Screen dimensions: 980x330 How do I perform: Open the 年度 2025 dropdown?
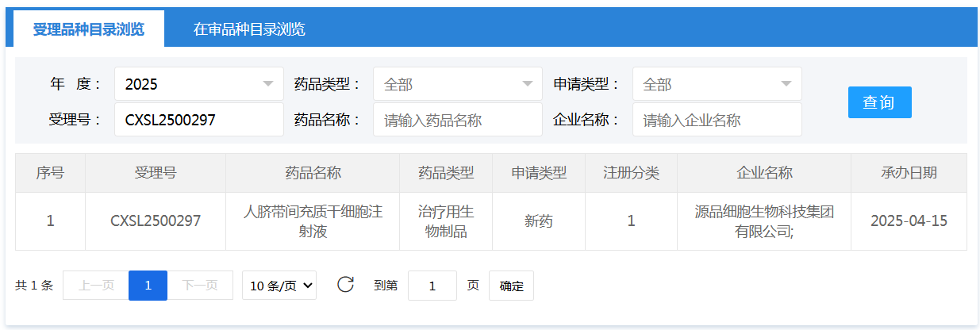pos(199,84)
